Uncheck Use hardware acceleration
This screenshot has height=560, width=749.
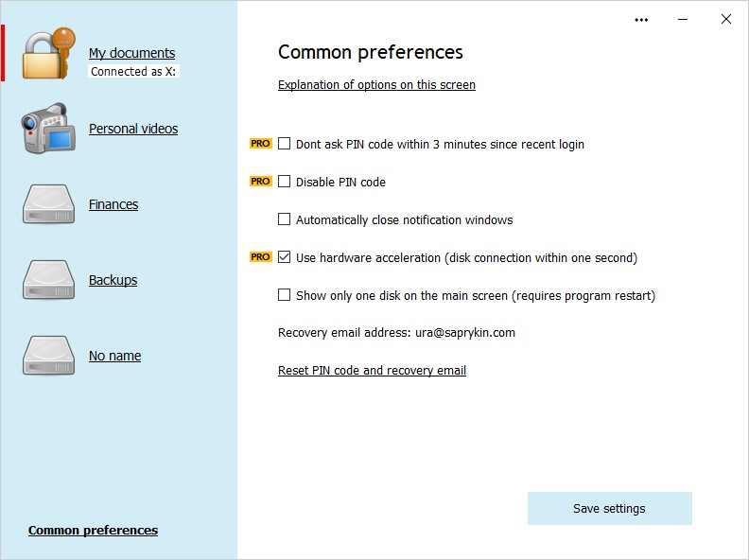[285, 257]
